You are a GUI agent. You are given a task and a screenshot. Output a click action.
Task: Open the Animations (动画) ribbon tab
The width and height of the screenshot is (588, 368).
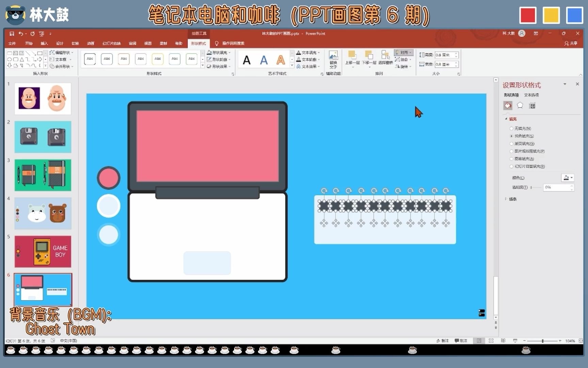coord(91,43)
